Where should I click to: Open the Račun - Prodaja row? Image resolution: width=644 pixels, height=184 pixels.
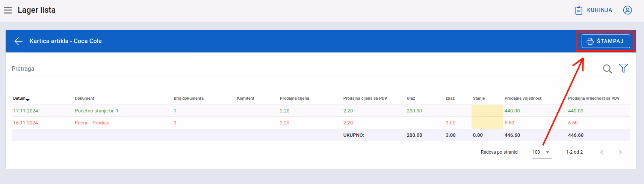(x=320, y=123)
